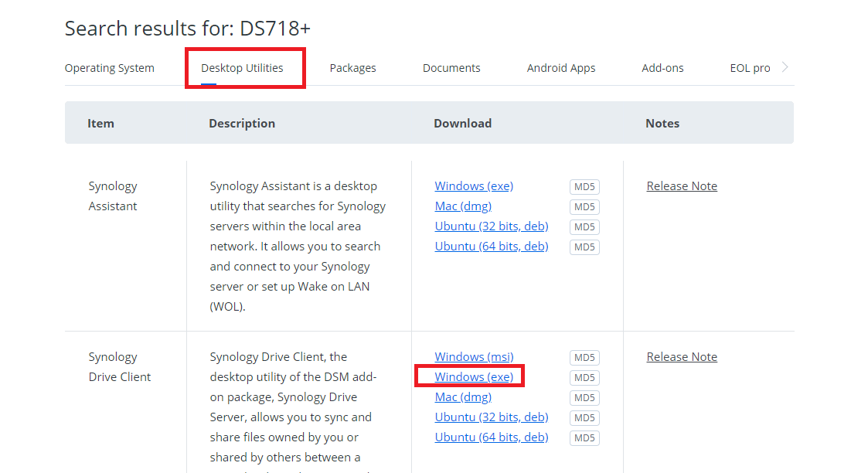The height and width of the screenshot is (473, 868).
Task: Show MD5 for Synology Assistant Ubuntu 64 bits
Action: click(584, 247)
